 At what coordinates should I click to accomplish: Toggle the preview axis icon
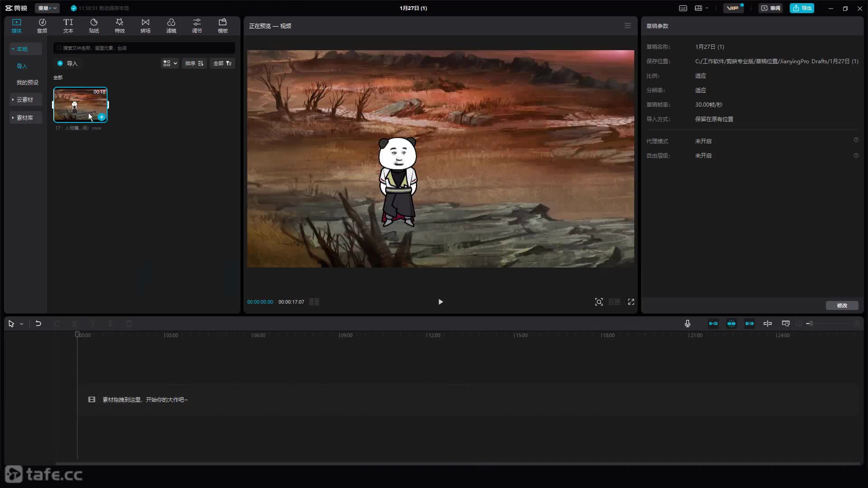768,324
